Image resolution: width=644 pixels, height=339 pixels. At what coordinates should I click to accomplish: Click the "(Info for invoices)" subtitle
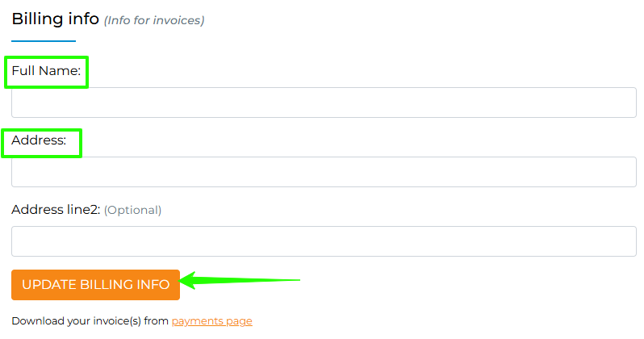point(154,20)
